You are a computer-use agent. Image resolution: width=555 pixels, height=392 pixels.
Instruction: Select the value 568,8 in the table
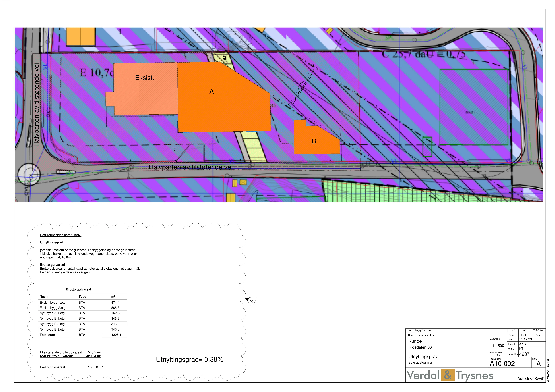115,308
